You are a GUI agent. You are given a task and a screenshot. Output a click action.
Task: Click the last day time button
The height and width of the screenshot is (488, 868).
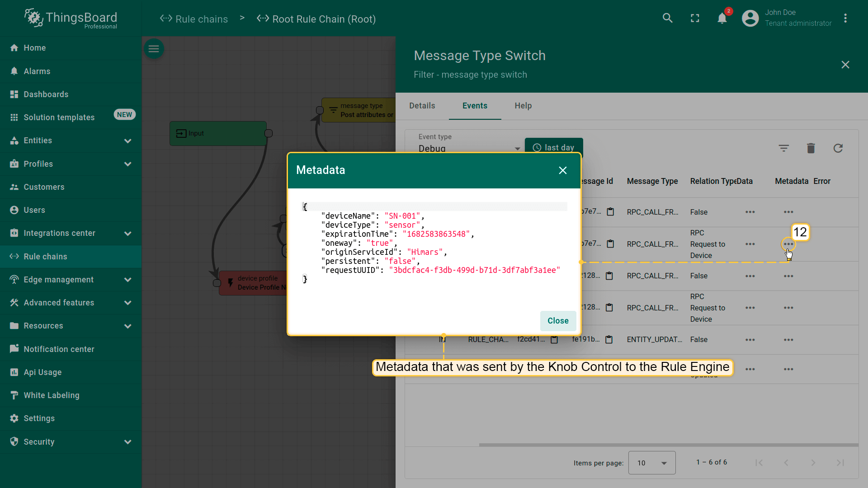tap(554, 147)
